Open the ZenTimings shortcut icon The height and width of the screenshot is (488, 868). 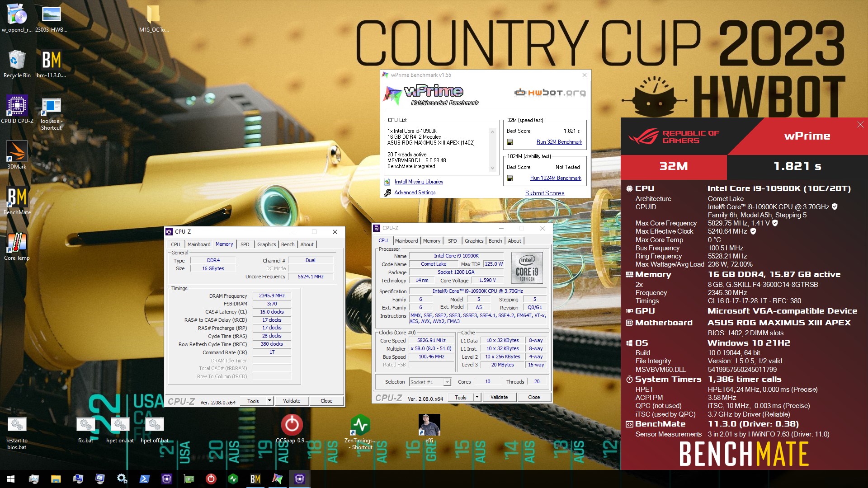point(360,432)
